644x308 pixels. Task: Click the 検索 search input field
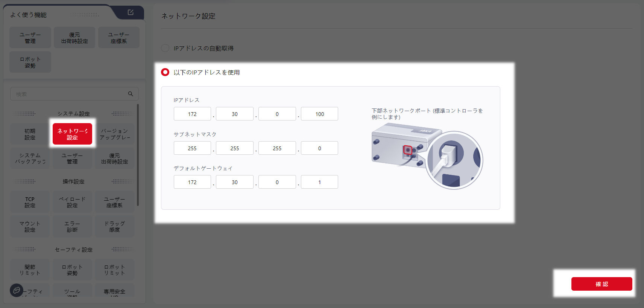click(70, 94)
